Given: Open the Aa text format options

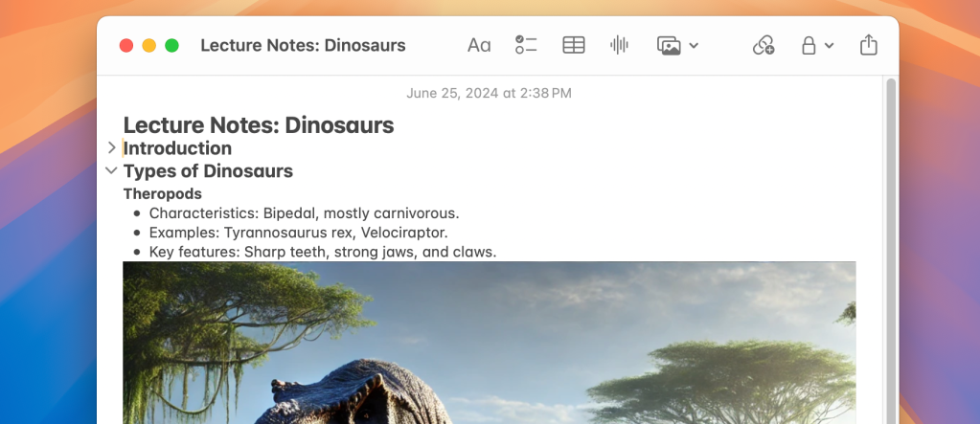Looking at the screenshot, I should pos(479,45).
